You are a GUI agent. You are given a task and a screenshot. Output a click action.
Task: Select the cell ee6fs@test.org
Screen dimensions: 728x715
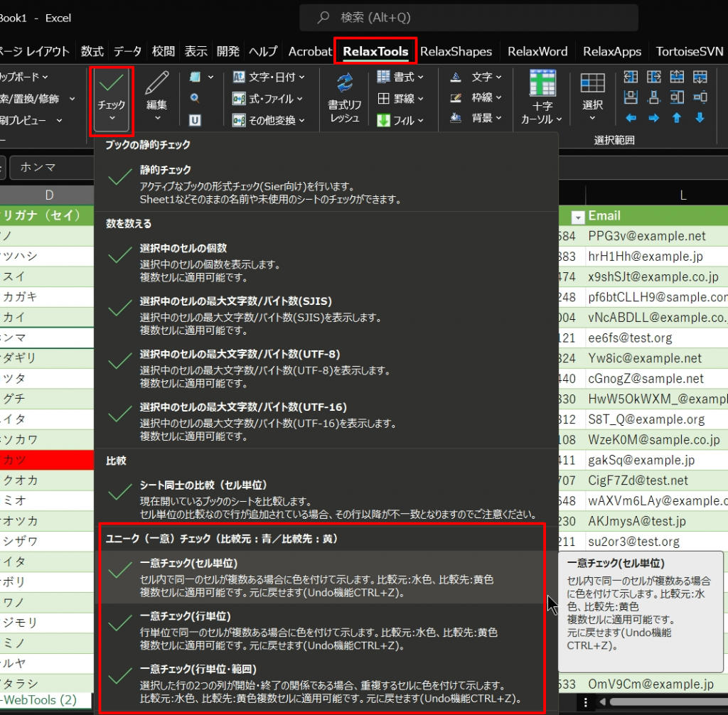[656, 338]
